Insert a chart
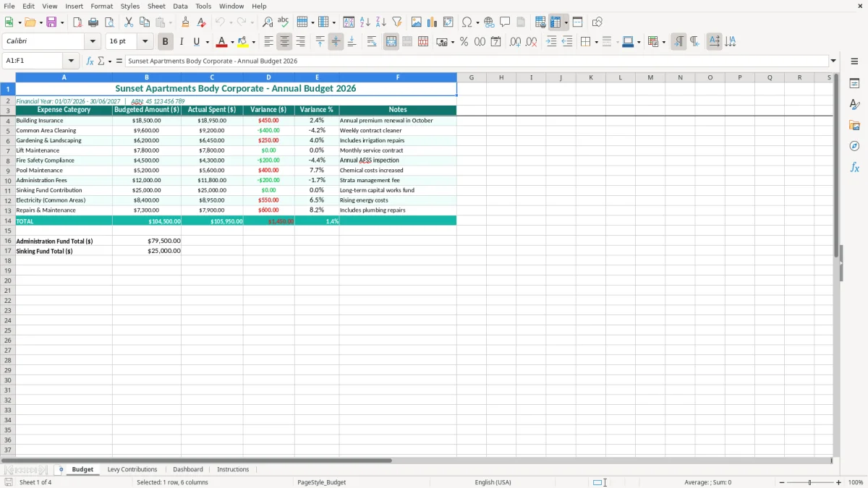Viewport: 868px width, 488px height. (x=433, y=22)
